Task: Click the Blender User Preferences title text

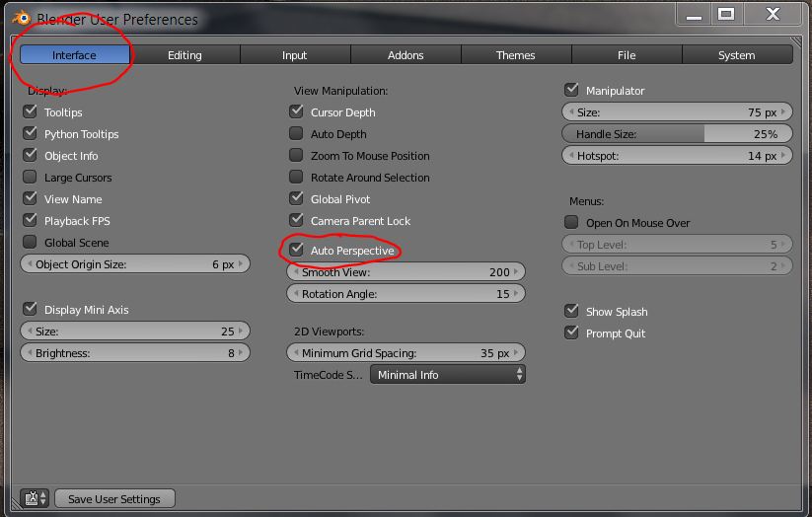Action: point(117,20)
